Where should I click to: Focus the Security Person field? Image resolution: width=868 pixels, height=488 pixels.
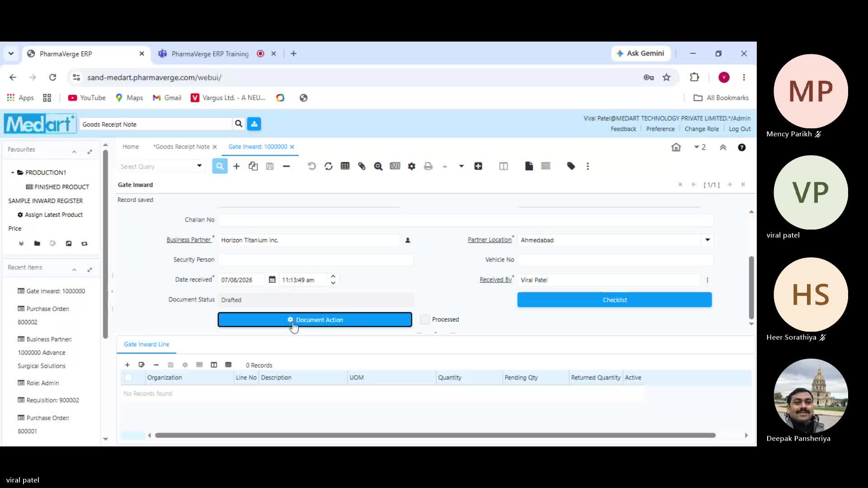point(316,260)
